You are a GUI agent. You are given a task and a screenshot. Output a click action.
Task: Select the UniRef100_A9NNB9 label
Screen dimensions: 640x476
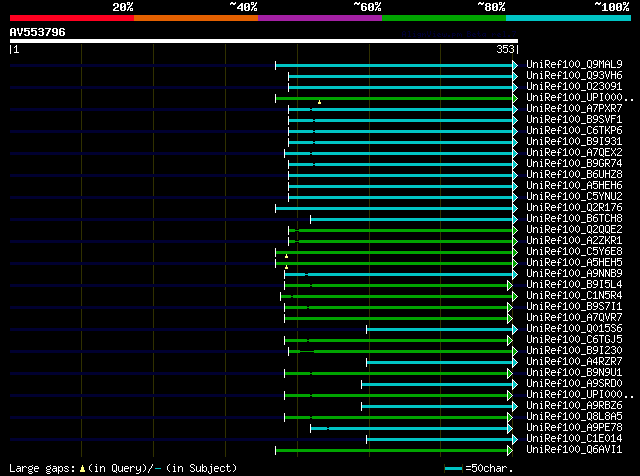tap(574, 274)
